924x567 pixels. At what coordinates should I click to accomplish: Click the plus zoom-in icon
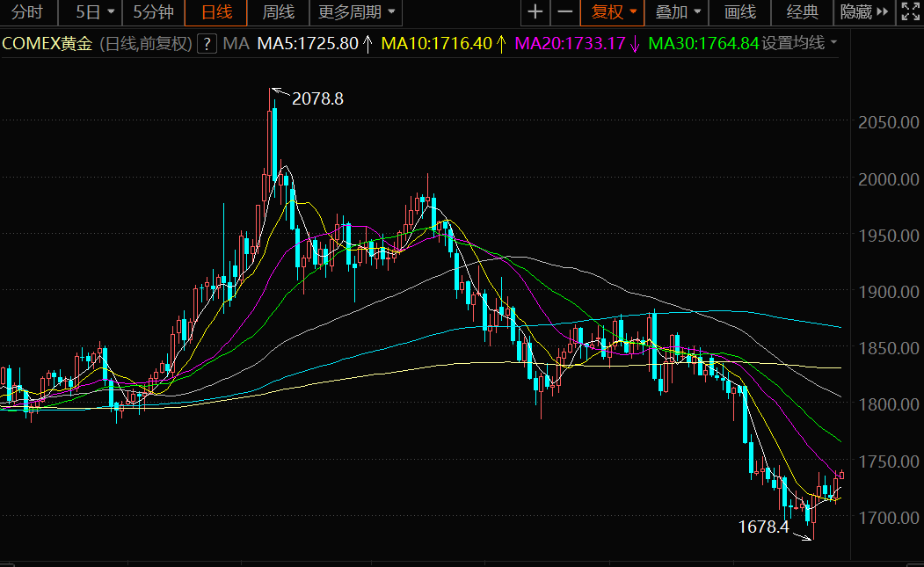tap(535, 11)
